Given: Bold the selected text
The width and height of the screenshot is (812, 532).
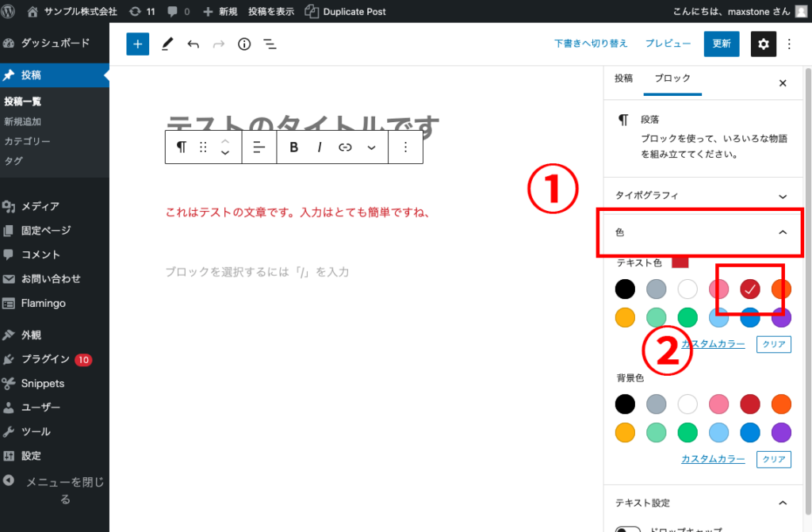Looking at the screenshot, I should click(x=293, y=147).
